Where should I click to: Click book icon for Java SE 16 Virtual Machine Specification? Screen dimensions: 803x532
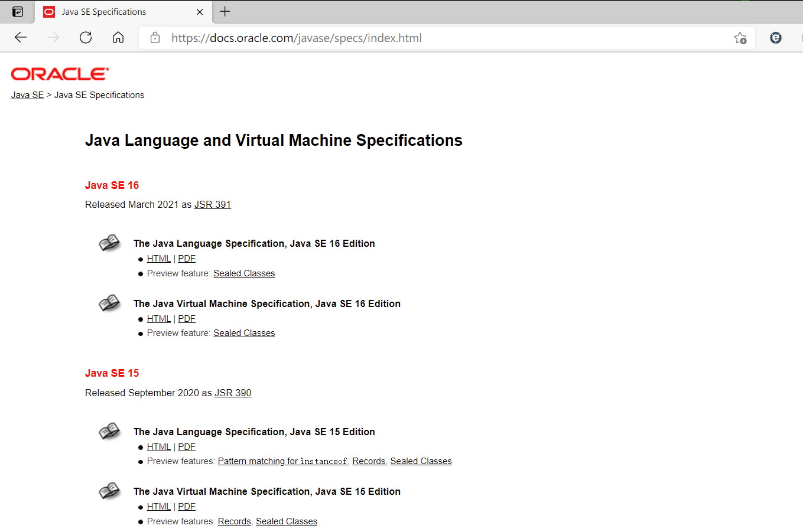[109, 303]
